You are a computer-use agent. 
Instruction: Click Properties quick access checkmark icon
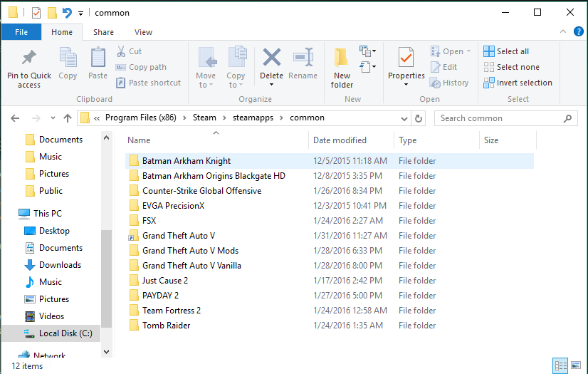click(x=36, y=13)
